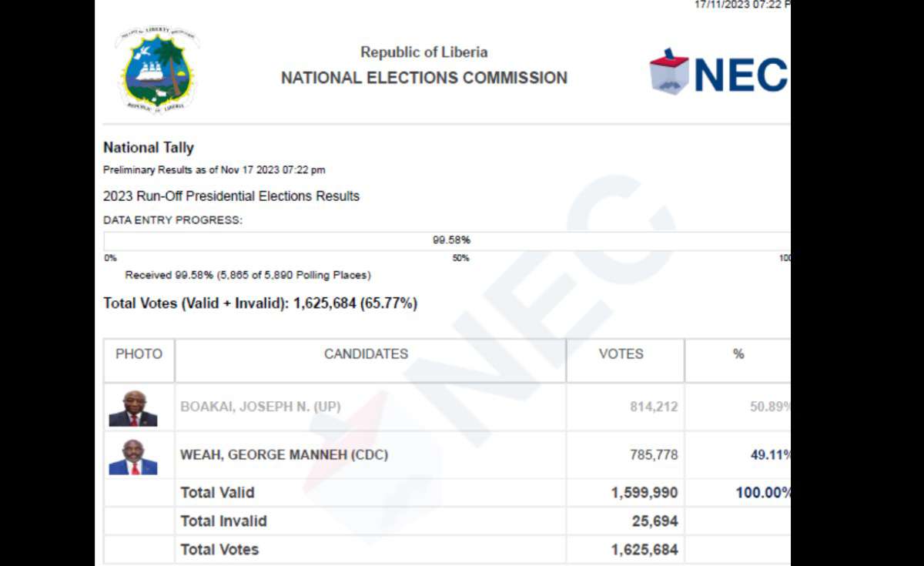Click Weah's 49.11% percentage value

pyautogui.click(x=770, y=455)
